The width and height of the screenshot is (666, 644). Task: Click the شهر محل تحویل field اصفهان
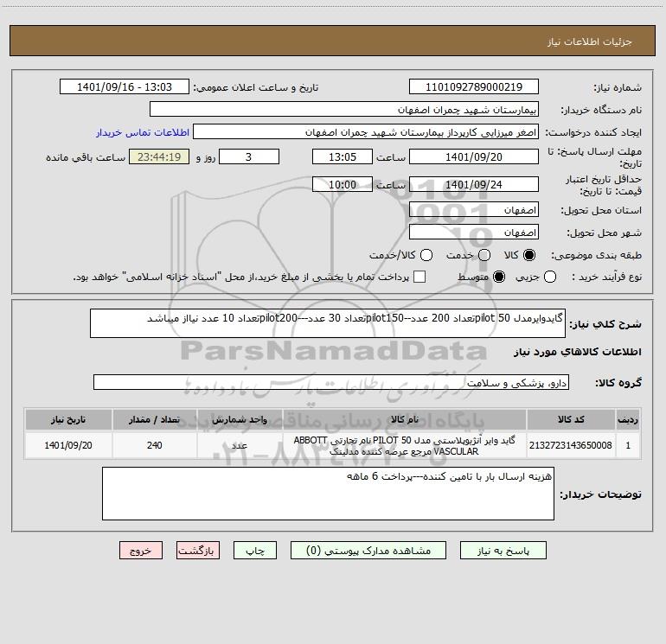tap(474, 233)
